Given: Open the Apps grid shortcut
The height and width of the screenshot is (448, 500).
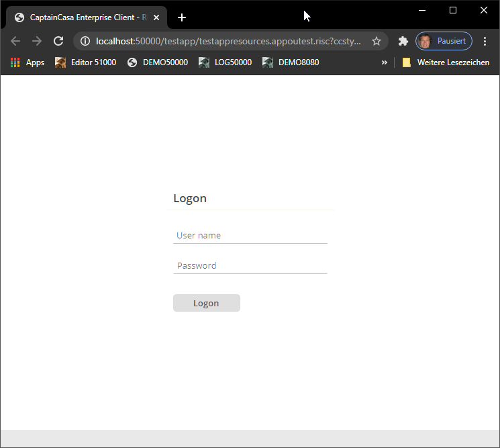Looking at the screenshot, I should tap(28, 62).
